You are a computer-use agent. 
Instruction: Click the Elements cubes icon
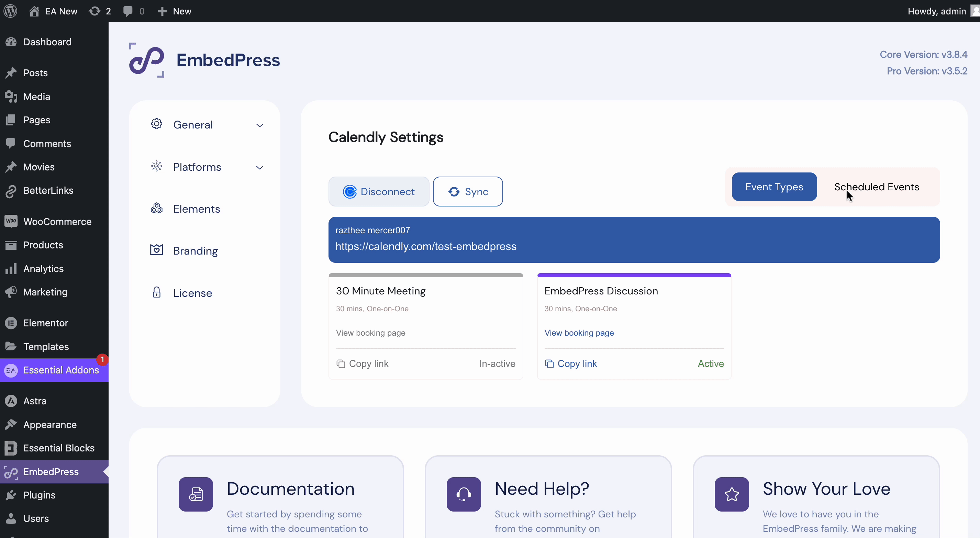(156, 208)
